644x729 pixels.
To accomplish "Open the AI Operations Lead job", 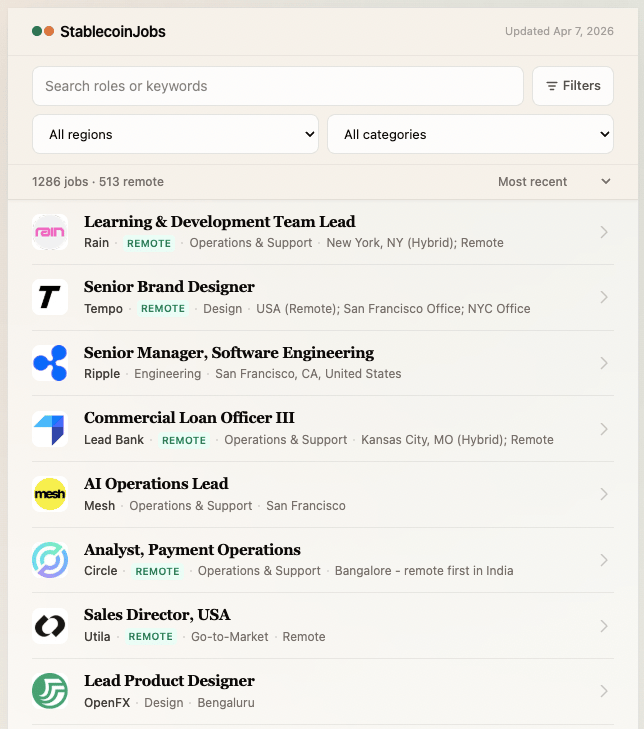I will (x=156, y=484).
